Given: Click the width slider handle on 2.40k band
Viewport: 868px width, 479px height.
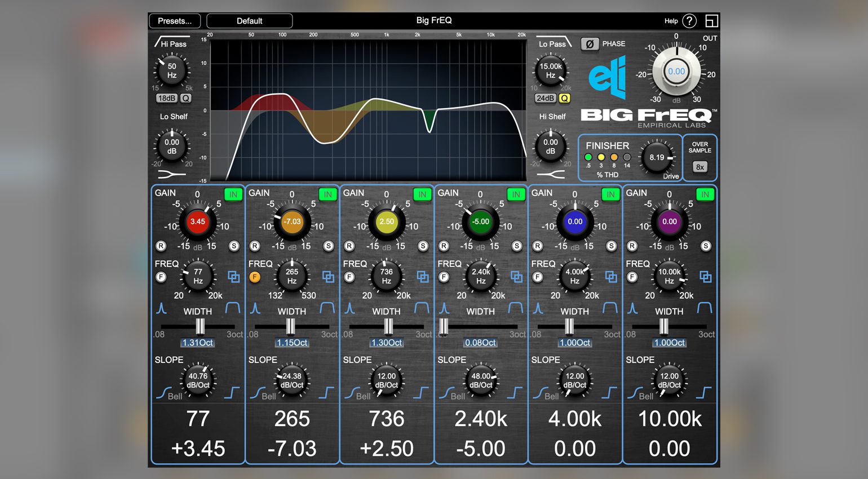Looking at the screenshot, I should click(444, 326).
